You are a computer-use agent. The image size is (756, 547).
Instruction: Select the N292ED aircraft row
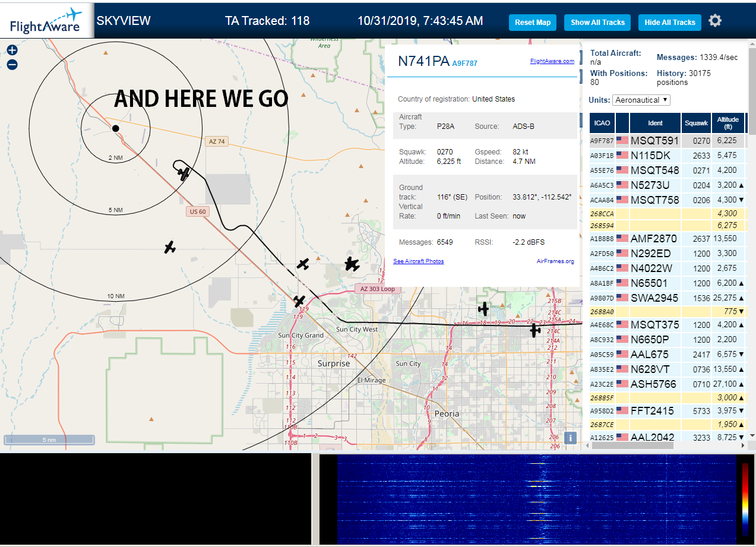(667, 254)
